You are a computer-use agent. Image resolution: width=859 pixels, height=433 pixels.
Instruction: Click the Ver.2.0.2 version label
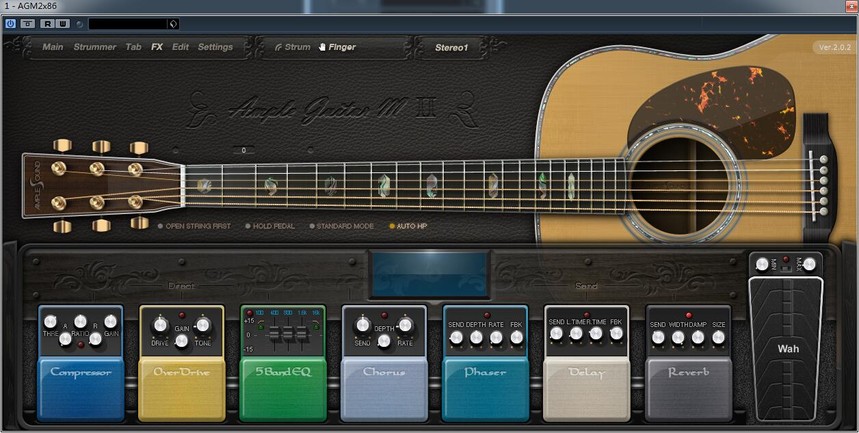[834, 48]
